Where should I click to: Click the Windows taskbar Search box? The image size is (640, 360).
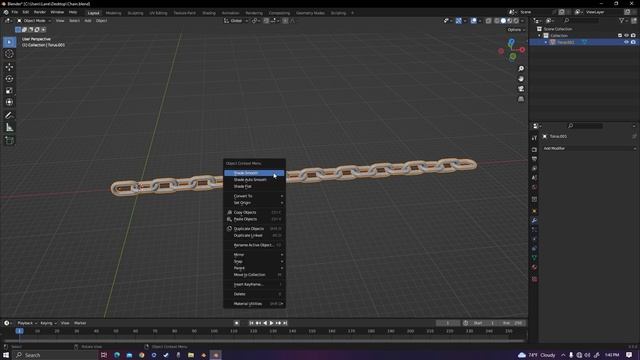[56, 355]
